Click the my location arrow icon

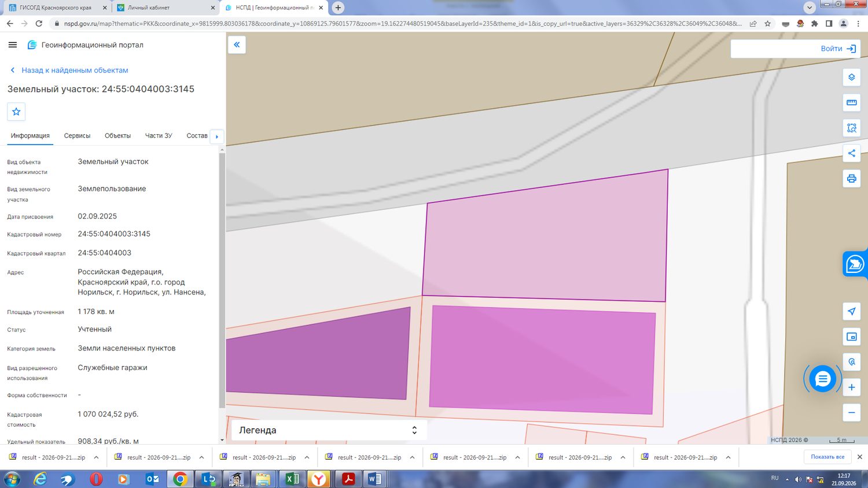851,311
